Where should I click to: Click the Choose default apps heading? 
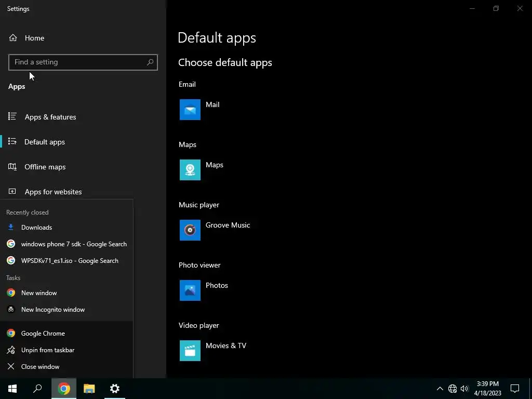point(225,63)
